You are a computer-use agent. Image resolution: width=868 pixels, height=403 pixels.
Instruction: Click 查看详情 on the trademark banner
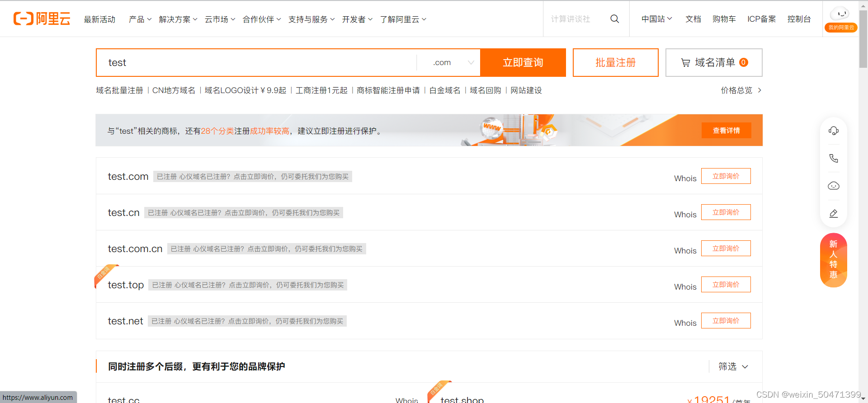[x=726, y=131]
